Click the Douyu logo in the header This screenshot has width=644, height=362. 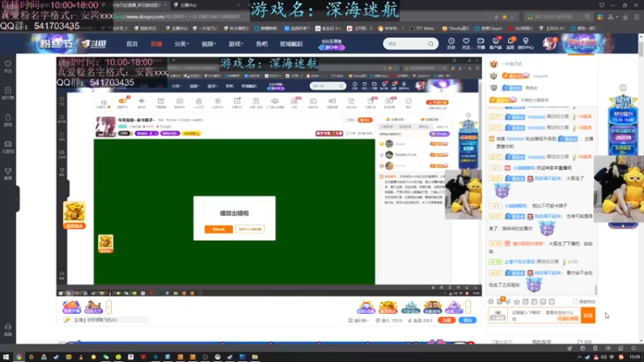click(93, 43)
